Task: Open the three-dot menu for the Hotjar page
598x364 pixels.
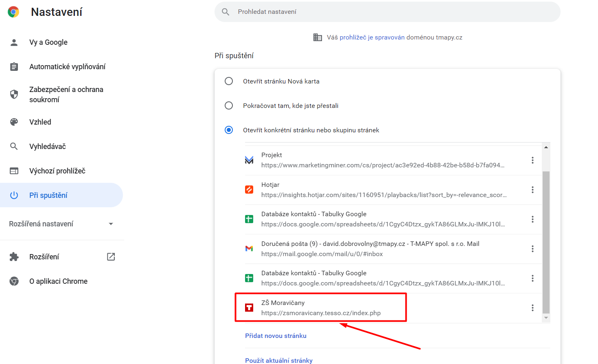Action: point(532,190)
